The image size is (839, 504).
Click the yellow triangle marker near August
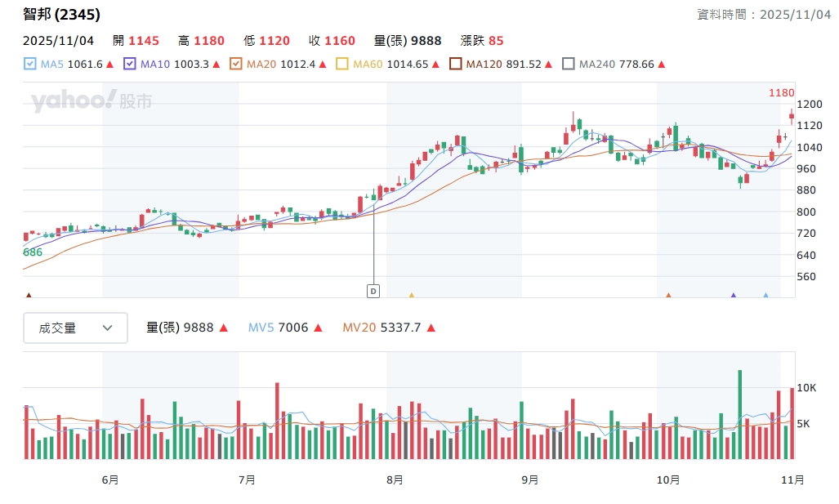click(x=411, y=296)
